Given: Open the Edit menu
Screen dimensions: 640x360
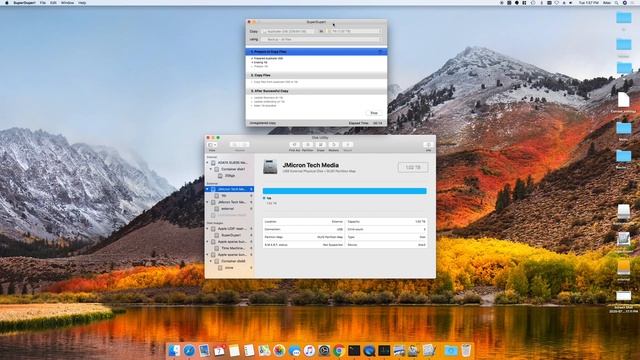Looking at the screenshot, I should click(x=53, y=2).
